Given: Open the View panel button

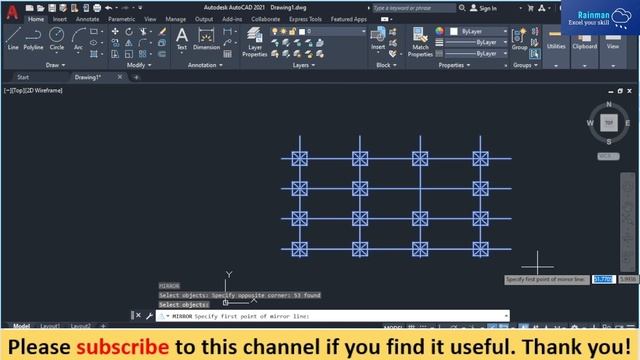Looking at the screenshot, I should [613, 46].
